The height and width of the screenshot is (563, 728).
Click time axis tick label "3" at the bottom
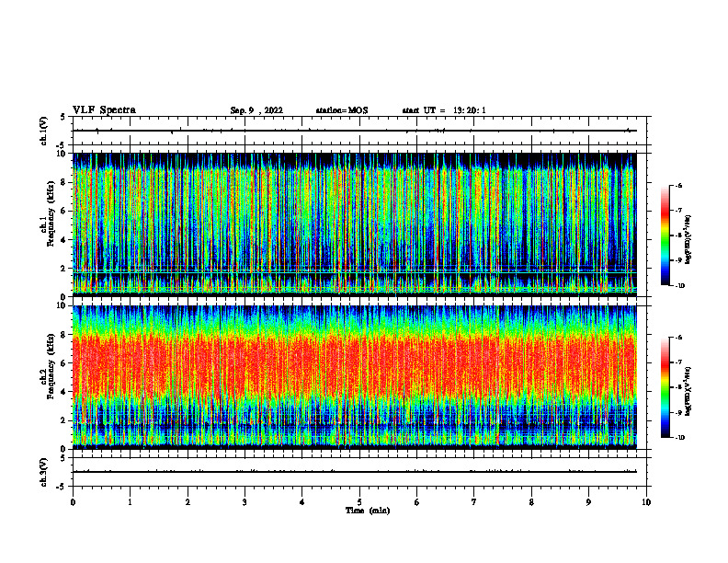pos(245,502)
